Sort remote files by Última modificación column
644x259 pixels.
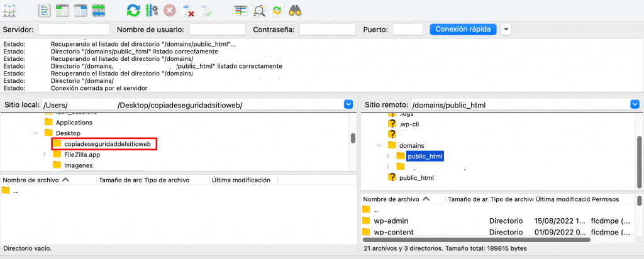(x=563, y=199)
